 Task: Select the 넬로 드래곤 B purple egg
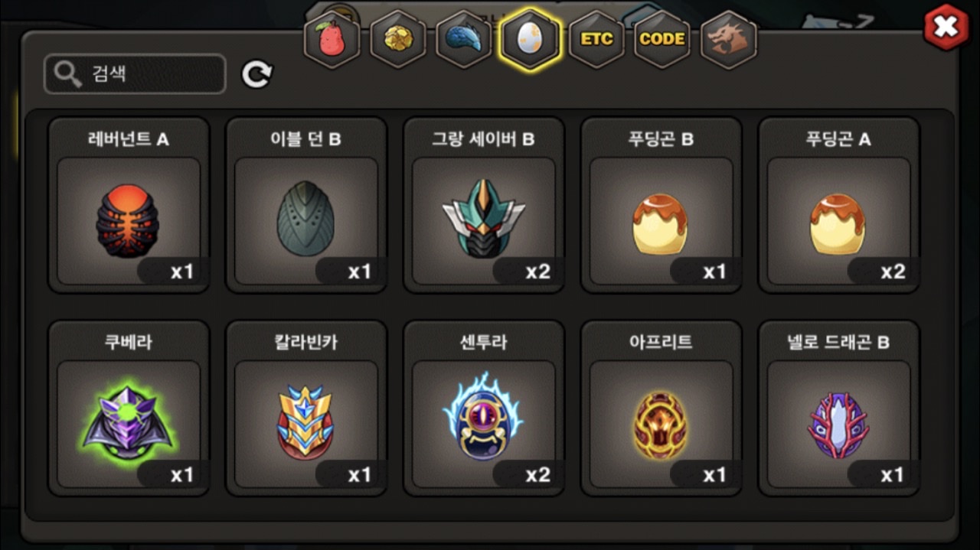coord(839,408)
